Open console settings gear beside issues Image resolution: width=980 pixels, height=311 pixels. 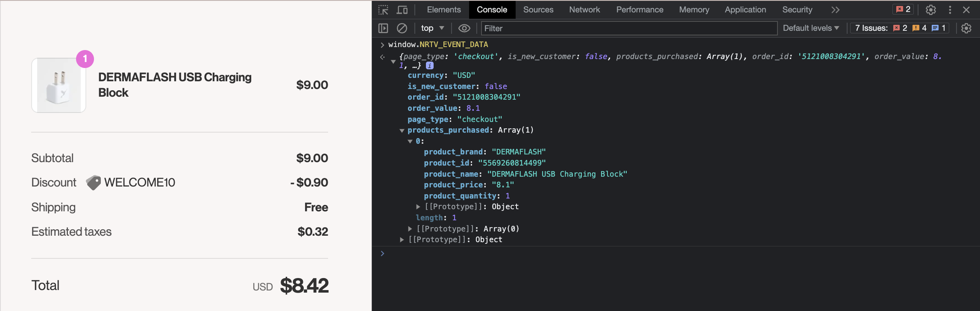(966, 28)
